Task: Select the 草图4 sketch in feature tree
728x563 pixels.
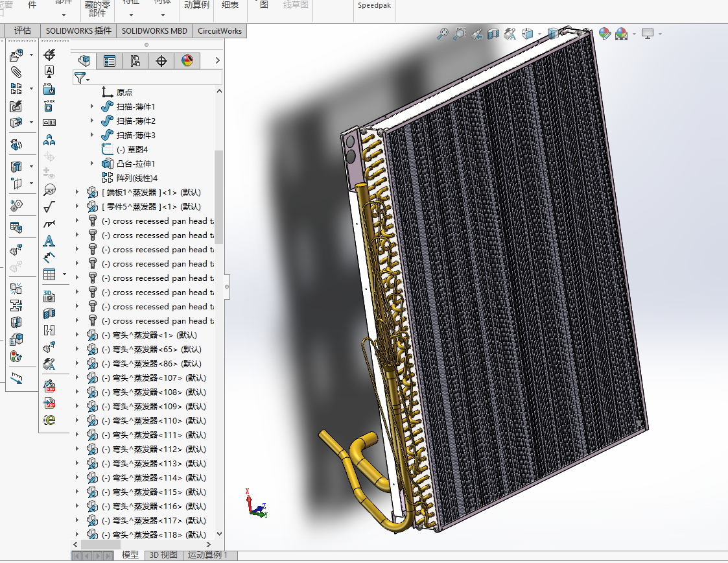Action: point(132,149)
